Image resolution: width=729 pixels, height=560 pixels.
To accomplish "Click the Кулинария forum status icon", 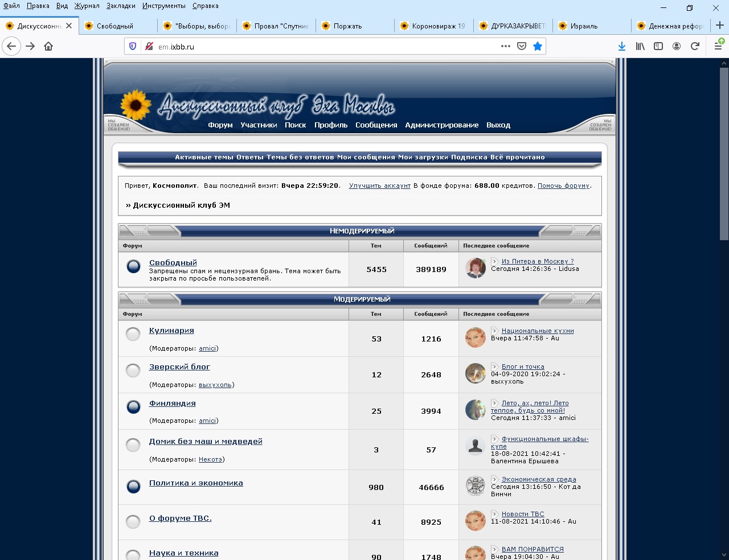I will coord(133,334).
